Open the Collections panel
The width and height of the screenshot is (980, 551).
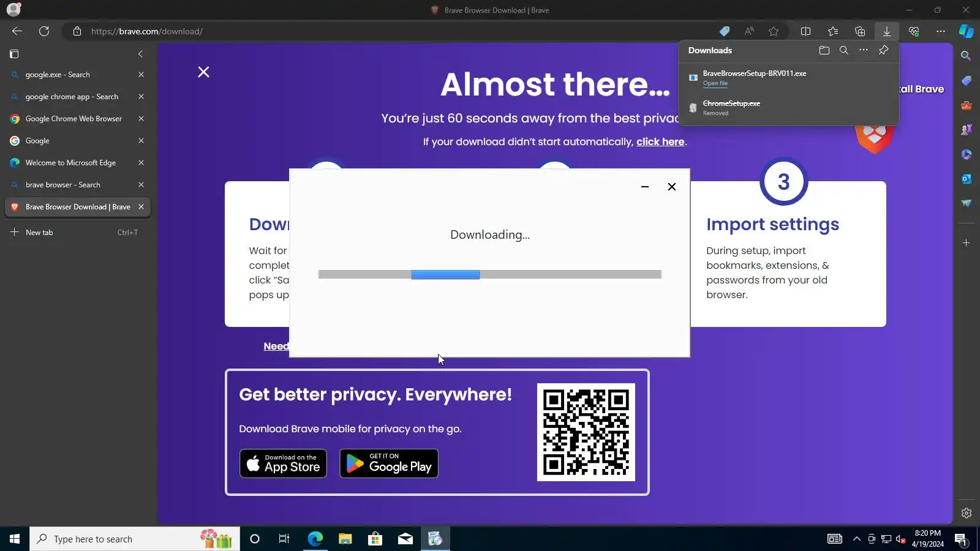(860, 31)
